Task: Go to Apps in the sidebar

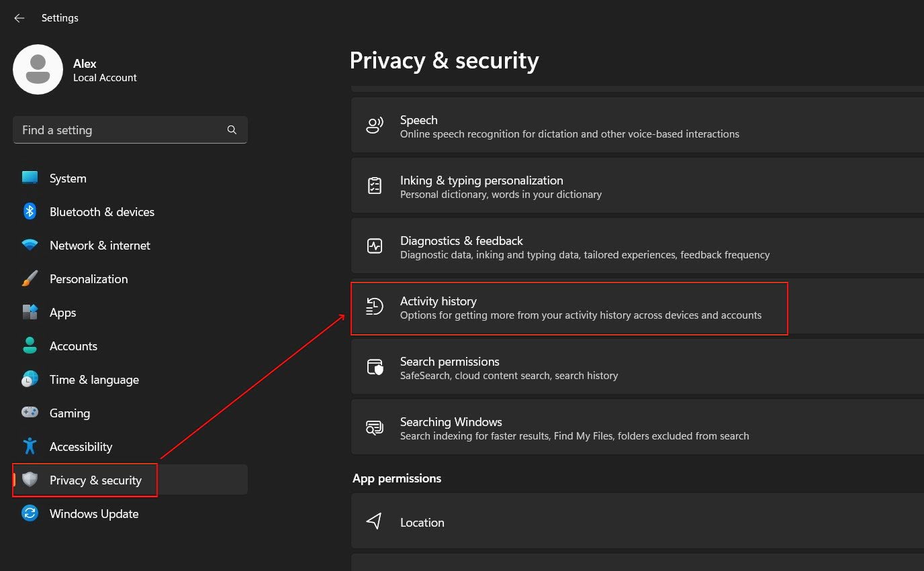Action: [62, 313]
